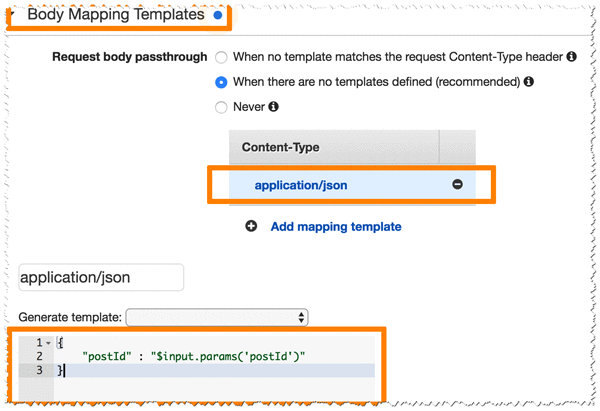The width and height of the screenshot is (600, 411).
Task: Select 'When there are no templates defined' option
Action: [221, 82]
